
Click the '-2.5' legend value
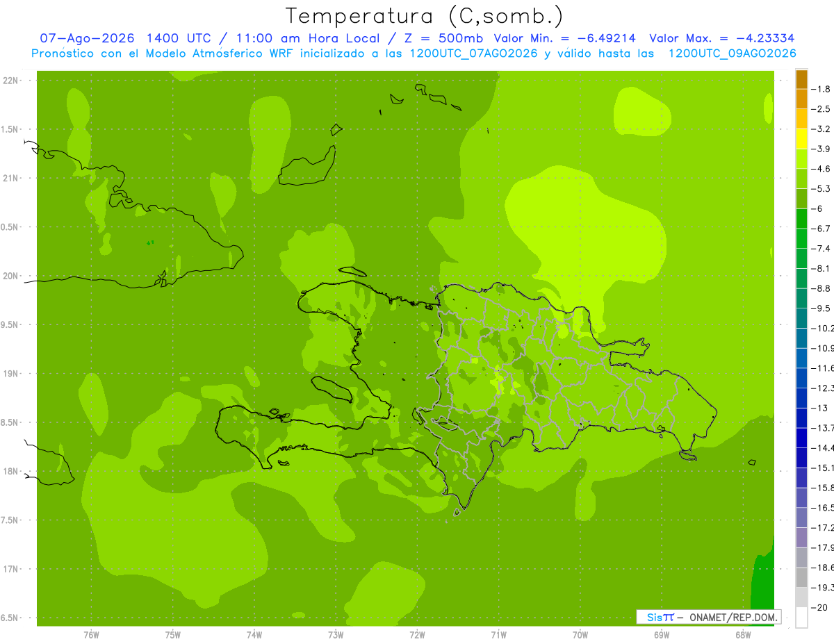821,109
